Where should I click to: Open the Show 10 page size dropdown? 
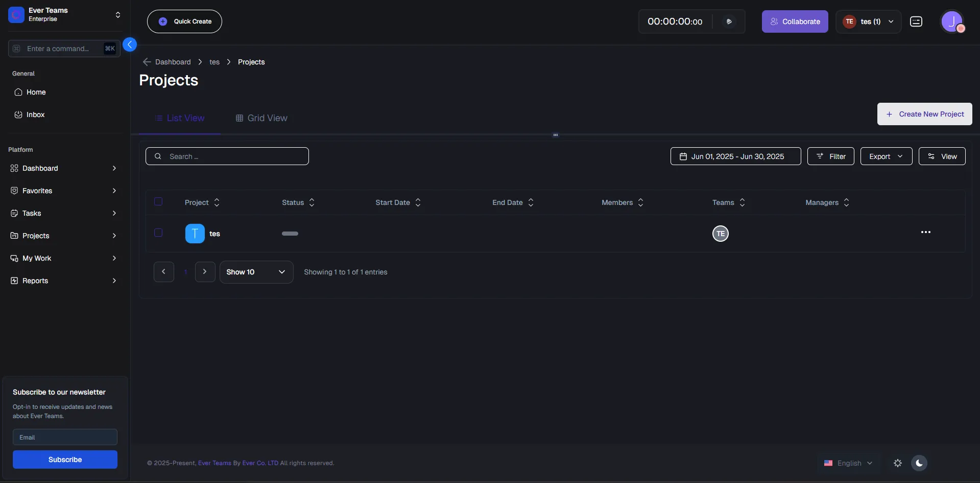[x=256, y=272]
